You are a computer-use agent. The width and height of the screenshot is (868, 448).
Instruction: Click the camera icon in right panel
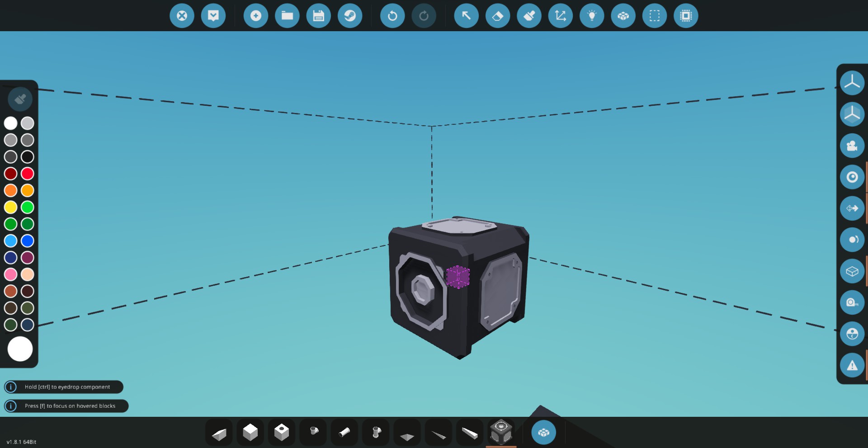click(x=852, y=146)
